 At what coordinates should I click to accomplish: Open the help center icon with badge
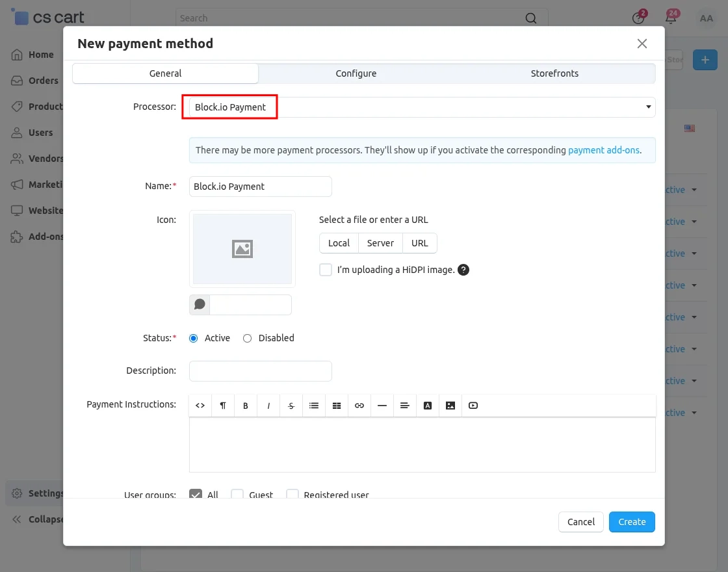coord(639,18)
